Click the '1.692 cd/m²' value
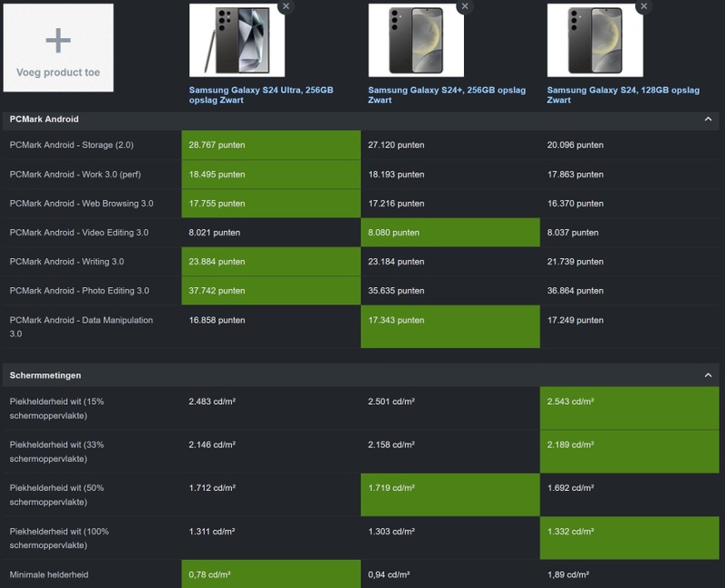This screenshot has width=725, height=588. pyautogui.click(x=571, y=487)
